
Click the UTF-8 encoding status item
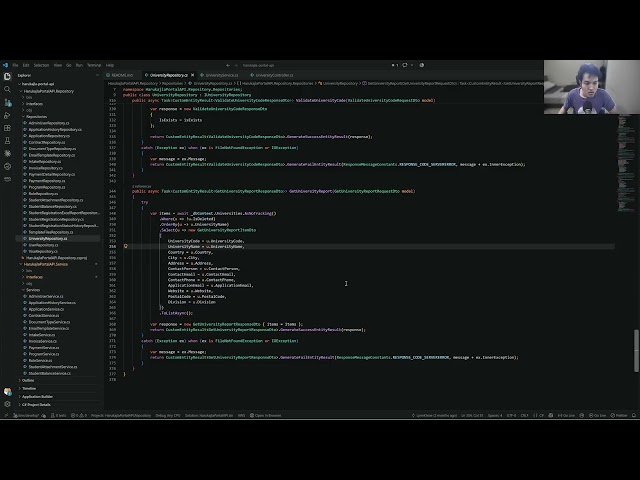[x=511, y=416]
